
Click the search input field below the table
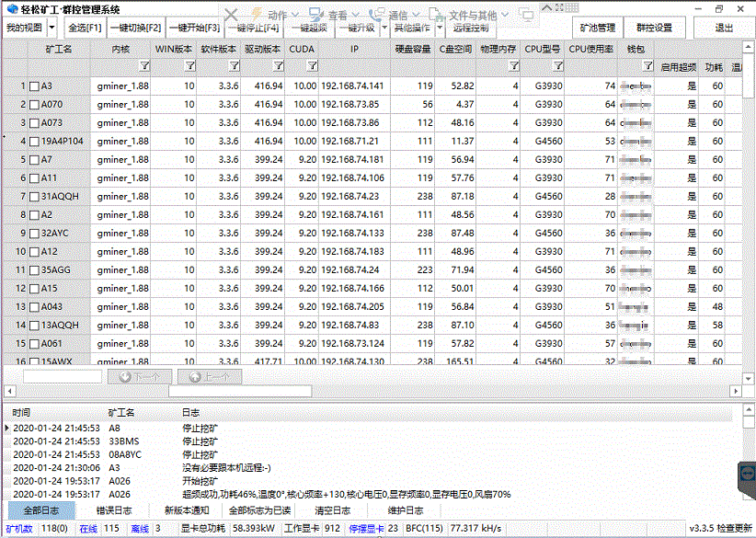(x=63, y=376)
